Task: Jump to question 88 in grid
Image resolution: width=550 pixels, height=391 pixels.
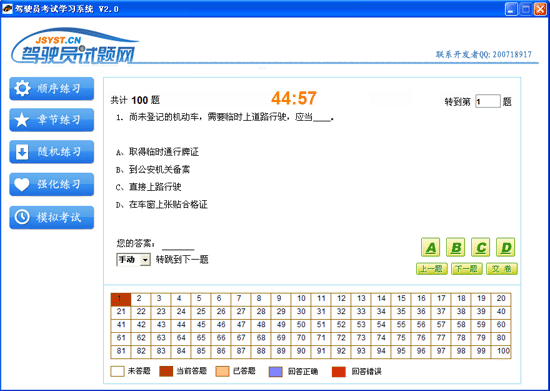Action: 261,352
